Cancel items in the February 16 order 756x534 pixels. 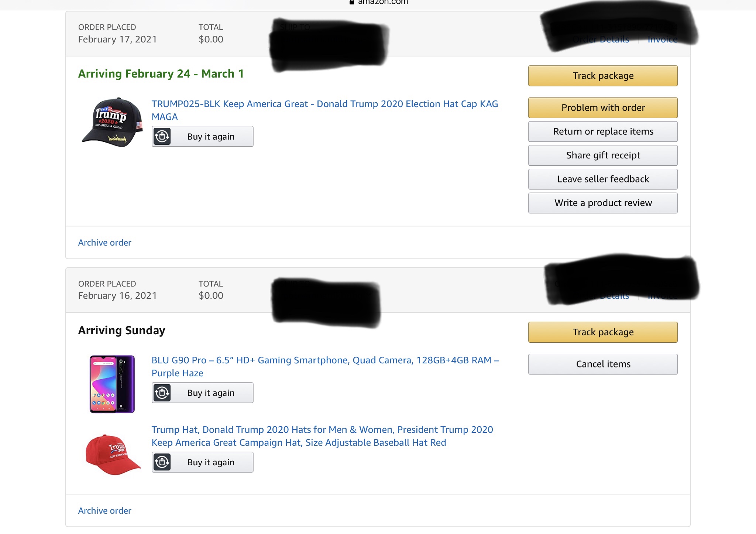(603, 364)
